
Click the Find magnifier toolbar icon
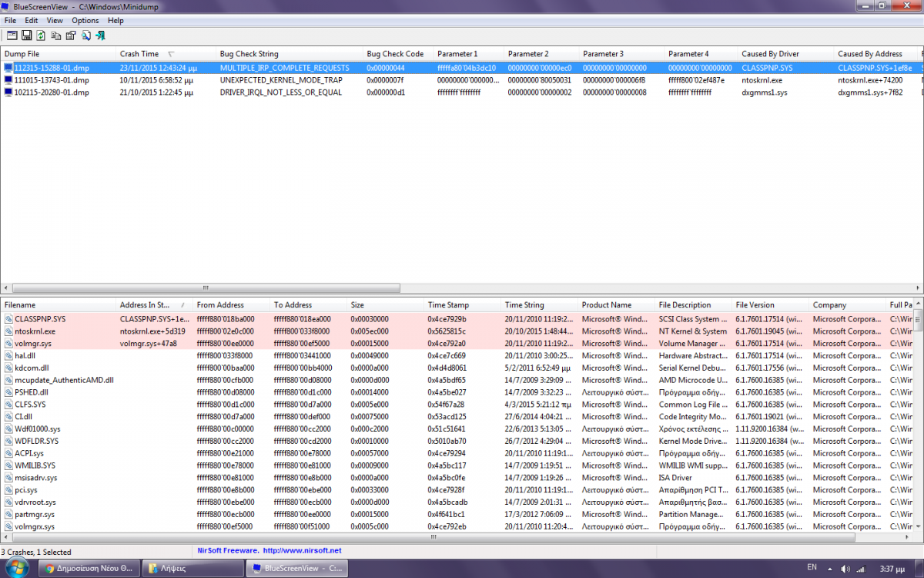[85, 35]
